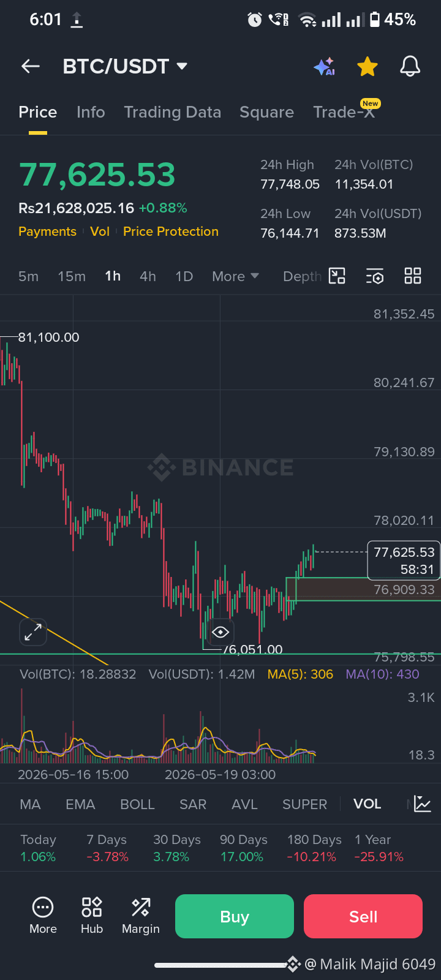Open the Trading Data tab
Image resolution: width=441 pixels, height=980 pixels.
[x=172, y=112]
